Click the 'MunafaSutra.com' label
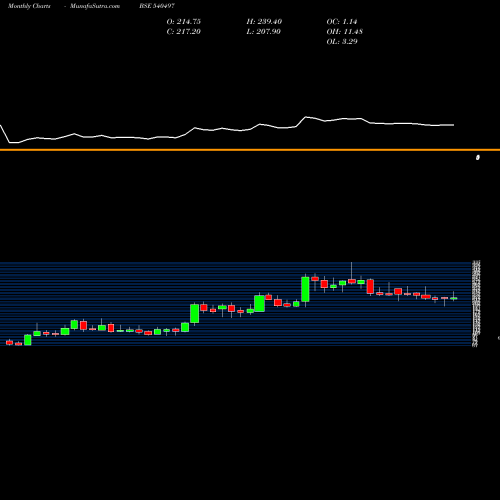Screen dimensions: 500x500 click(95, 6)
